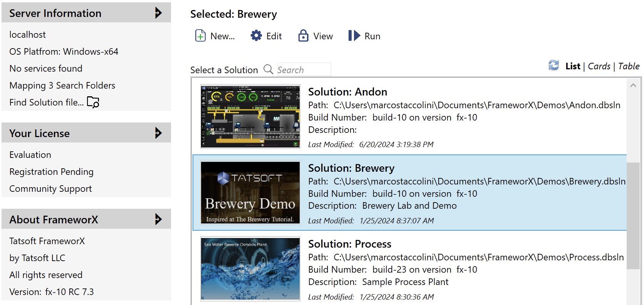Click 'by Tatsoft LLC' text
Screen dimensions: 644x305
[37, 258]
